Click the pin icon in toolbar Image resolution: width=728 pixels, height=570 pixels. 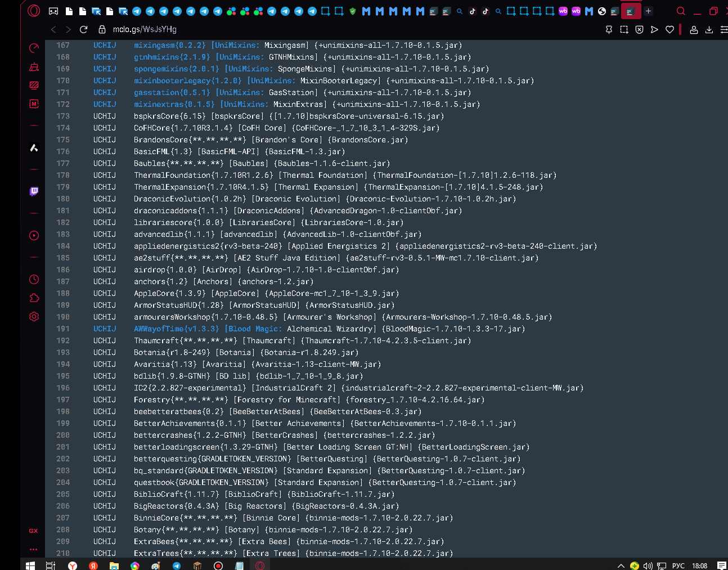(x=609, y=29)
